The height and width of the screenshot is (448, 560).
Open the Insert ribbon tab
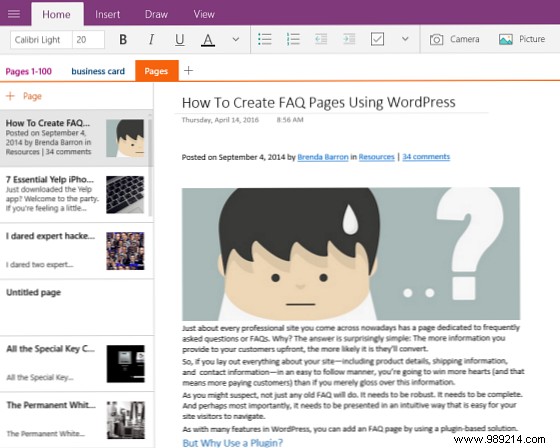pyautogui.click(x=108, y=14)
